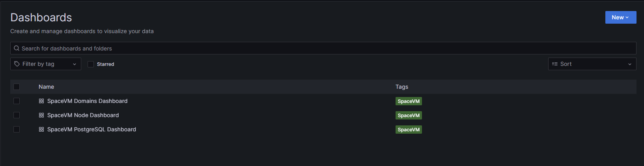
Task: Click the tag icon in Filter by tag
Action: (x=17, y=64)
